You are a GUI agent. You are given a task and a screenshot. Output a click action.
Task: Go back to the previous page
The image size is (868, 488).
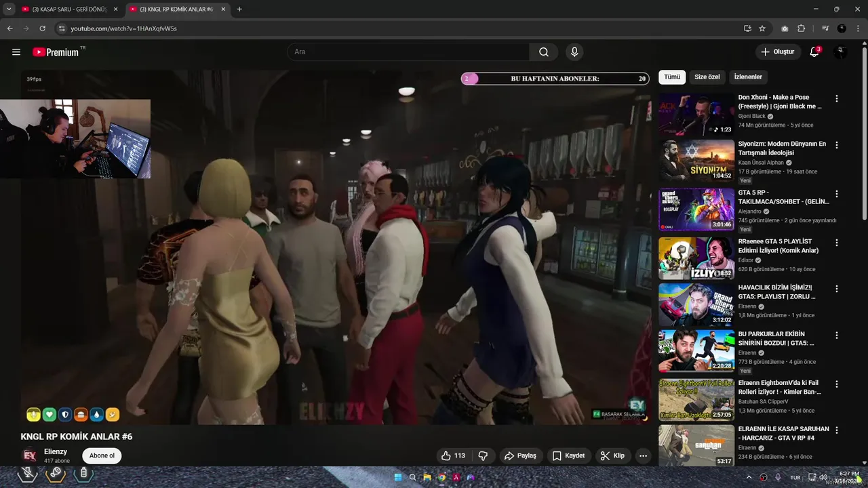click(9, 28)
